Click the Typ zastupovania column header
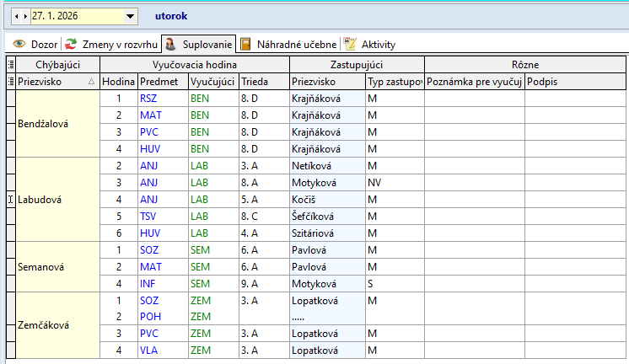The height and width of the screenshot is (364, 629). pyautogui.click(x=394, y=82)
